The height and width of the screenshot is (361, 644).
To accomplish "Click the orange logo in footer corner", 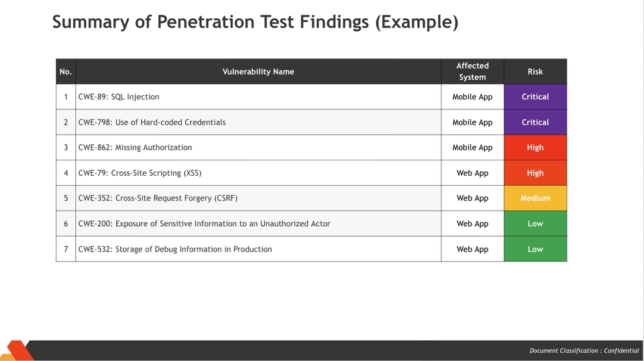I will (x=17, y=350).
